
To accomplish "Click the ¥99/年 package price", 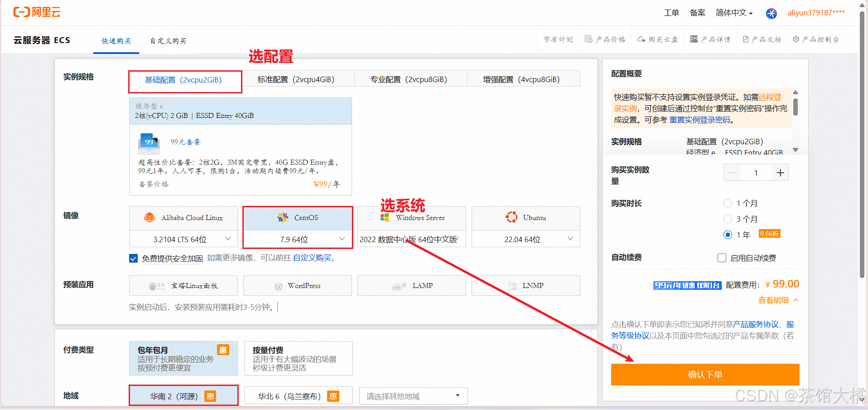I will pos(327,184).
